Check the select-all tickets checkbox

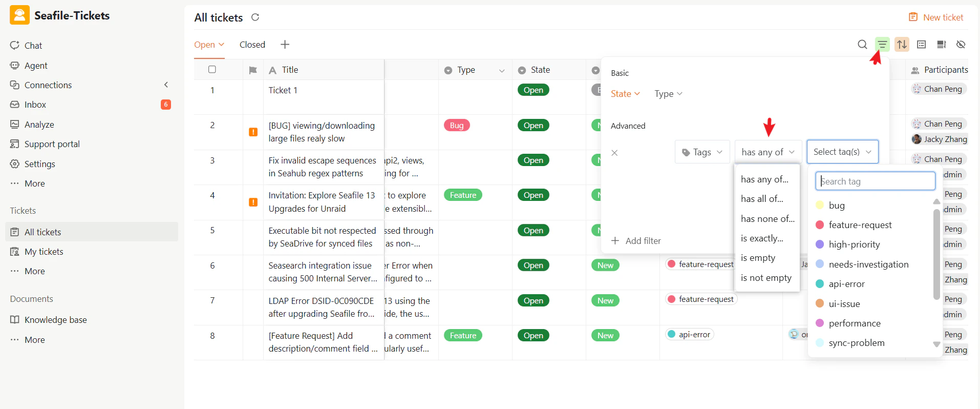tap(212, 69)
